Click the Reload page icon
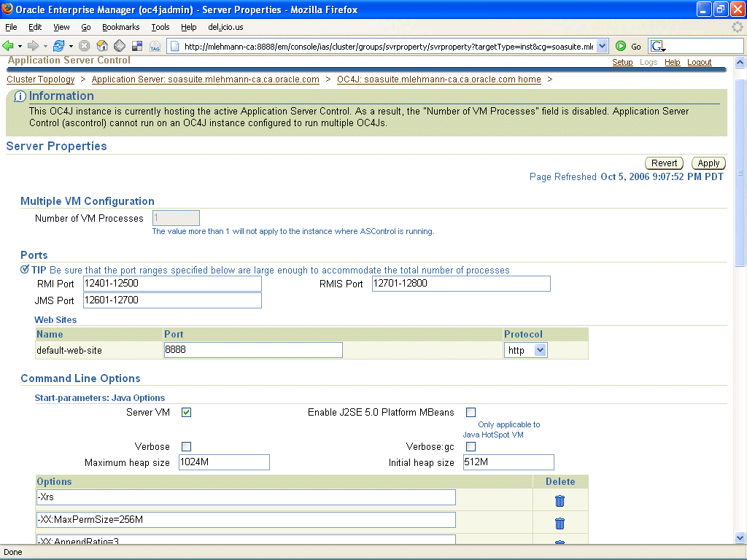 tap(58, 46)
